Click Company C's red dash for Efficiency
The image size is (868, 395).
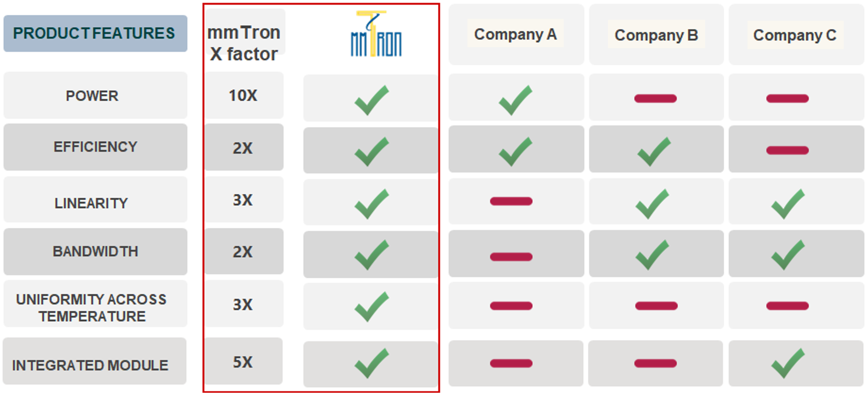[x=787, y=150]
